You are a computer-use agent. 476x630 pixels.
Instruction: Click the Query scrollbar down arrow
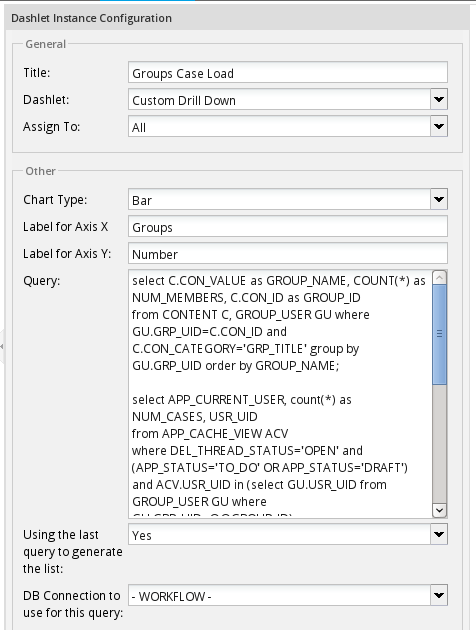tap(439, 510)
